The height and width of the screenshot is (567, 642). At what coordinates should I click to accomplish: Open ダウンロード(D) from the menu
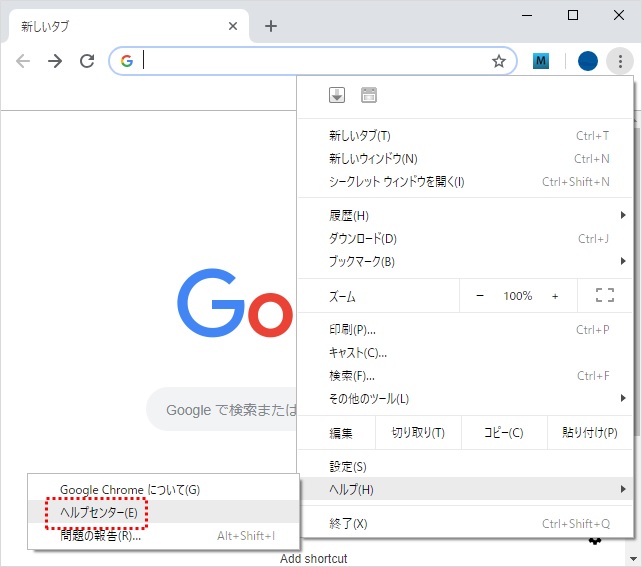pos(465,238)
